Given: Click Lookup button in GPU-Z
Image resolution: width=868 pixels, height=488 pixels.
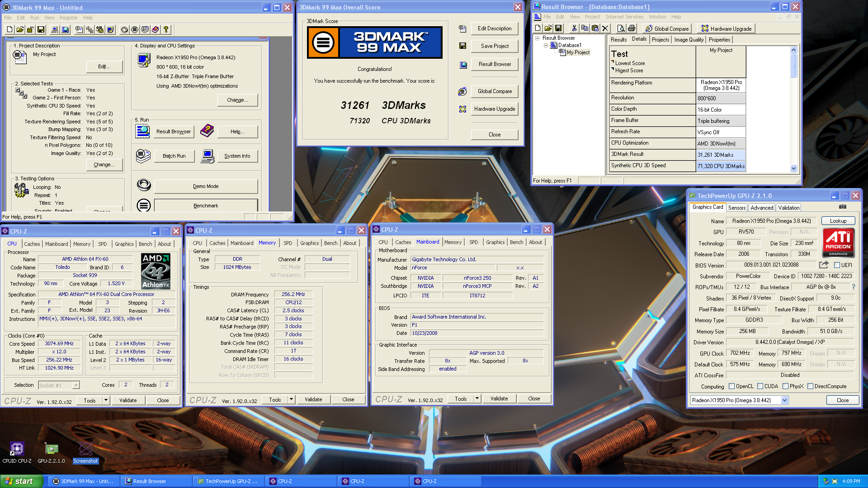Looking at the screenshot, I should [838, 221].
